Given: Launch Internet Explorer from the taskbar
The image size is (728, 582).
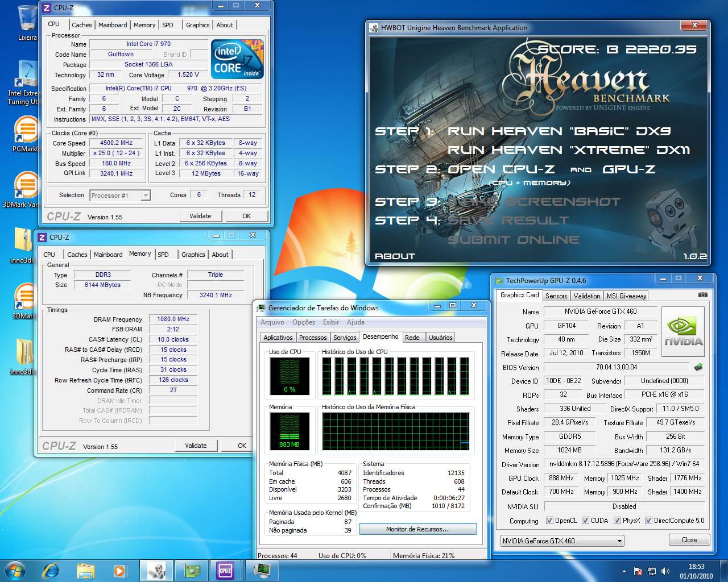Looking at the screenshot, I should pyautogui.click(x=51, y=569).
